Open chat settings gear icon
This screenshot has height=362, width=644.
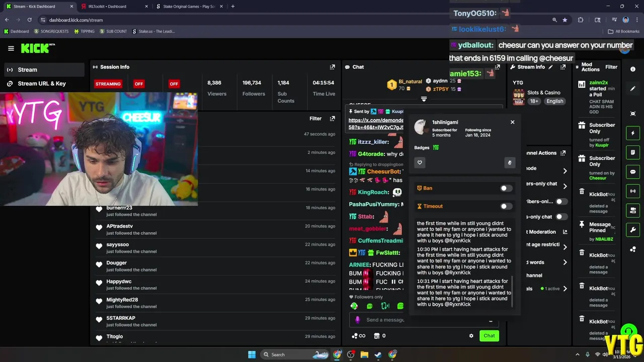click(x=471, y=336)
